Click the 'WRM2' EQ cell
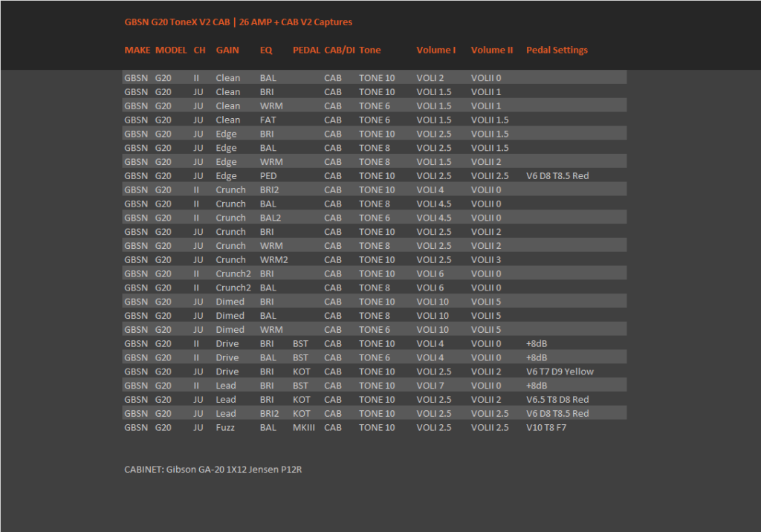761x532 pixels. (x=273, y=260)
